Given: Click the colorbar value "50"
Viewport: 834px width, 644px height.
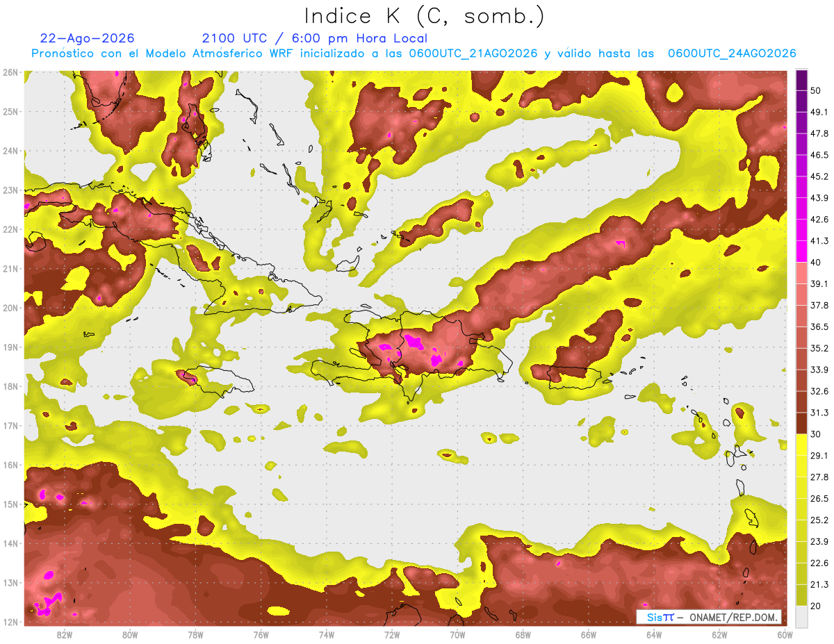Looking at the screenshot, I should (x=816, y=91).
